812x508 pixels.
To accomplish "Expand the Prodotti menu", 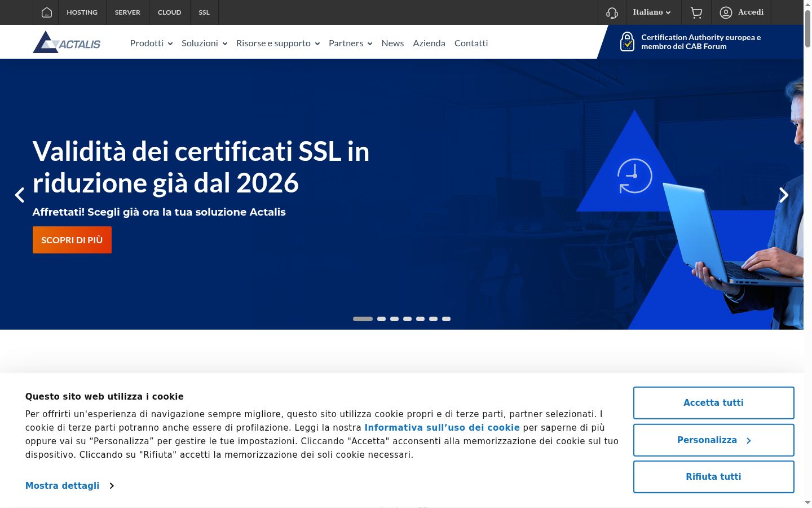I will click(x=151, y=43).
